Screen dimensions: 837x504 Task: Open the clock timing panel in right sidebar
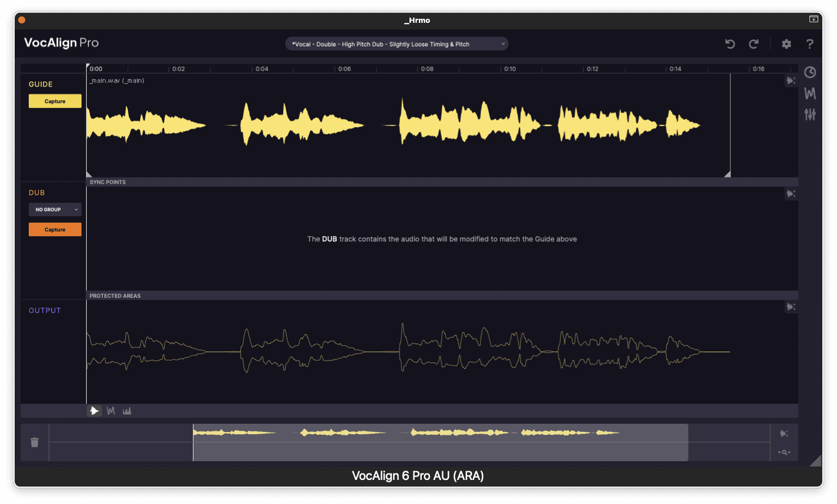(810, 72)
